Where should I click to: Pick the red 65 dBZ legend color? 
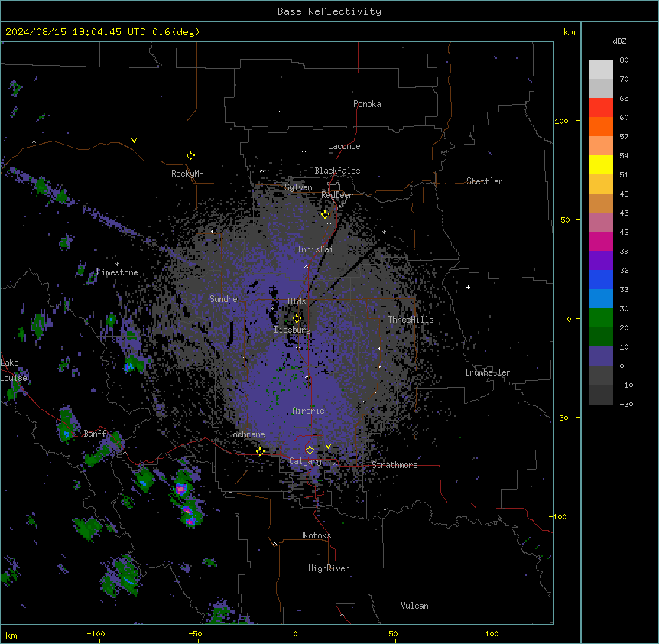601,107
